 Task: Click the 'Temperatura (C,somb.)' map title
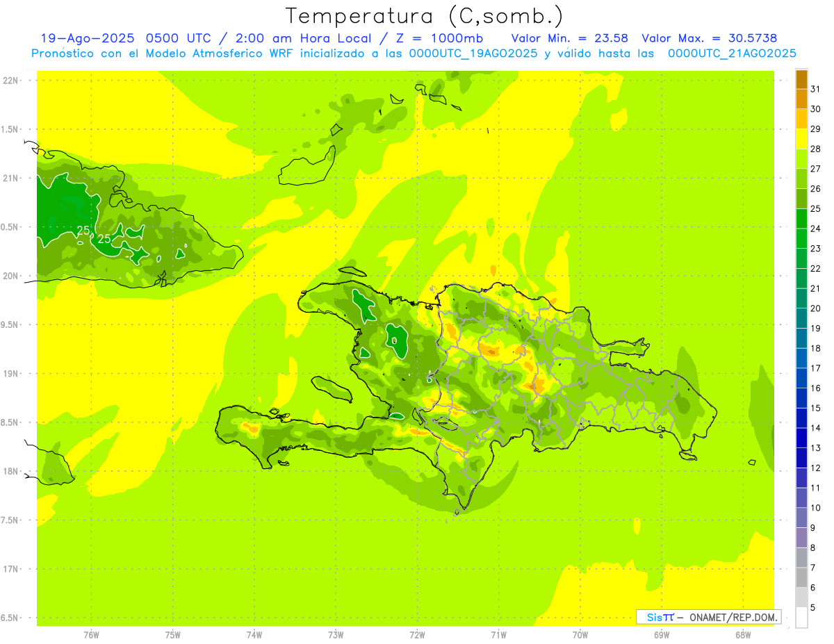tap(424, 16)
